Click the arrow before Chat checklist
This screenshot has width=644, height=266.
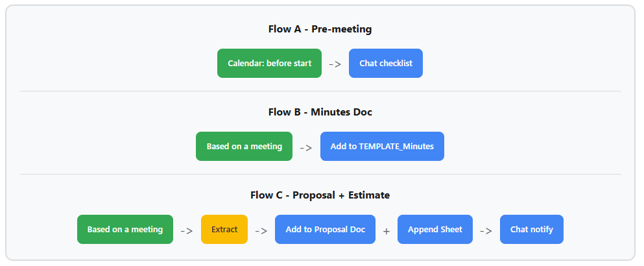point(335,64)
